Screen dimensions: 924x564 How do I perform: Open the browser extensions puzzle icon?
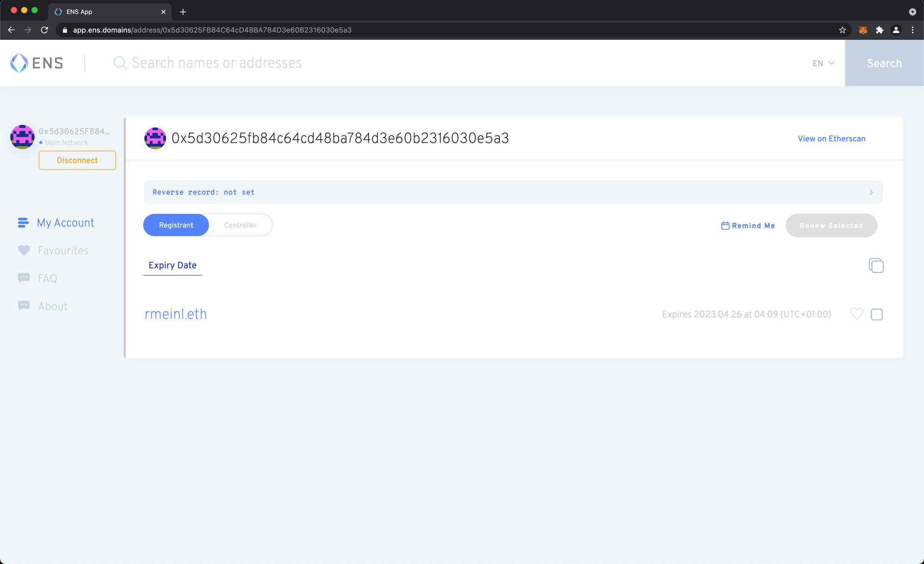pos(879,30)
